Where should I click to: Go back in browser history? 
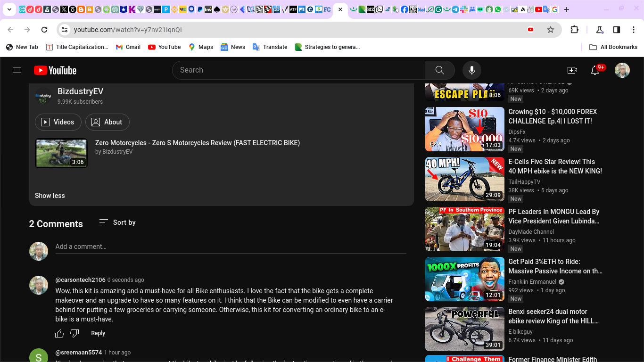point(10,30)
